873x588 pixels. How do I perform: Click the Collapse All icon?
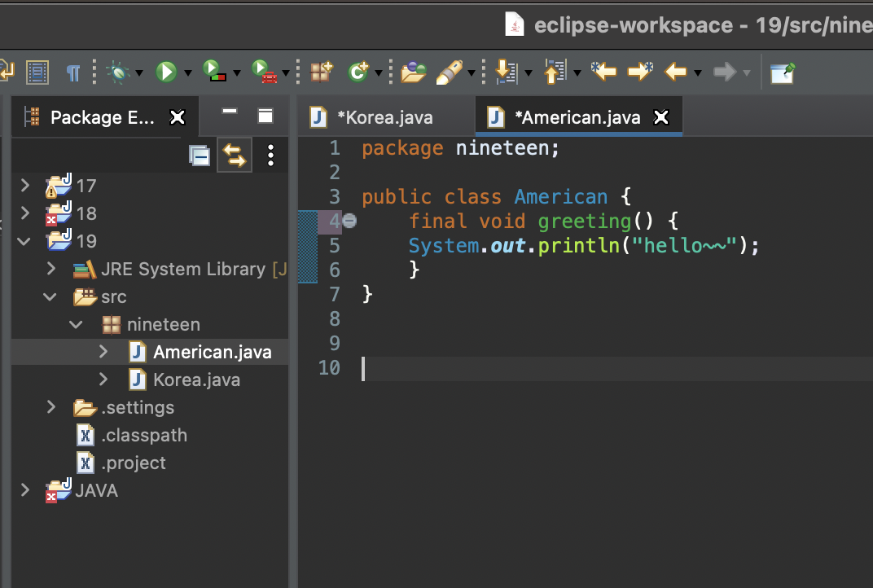[x=200, y=156]
